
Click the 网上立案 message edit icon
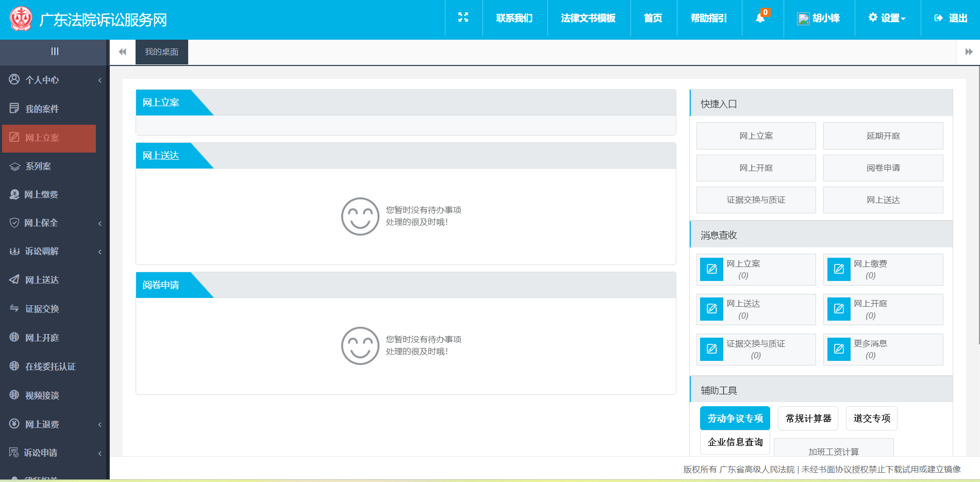tap(712, 269)
